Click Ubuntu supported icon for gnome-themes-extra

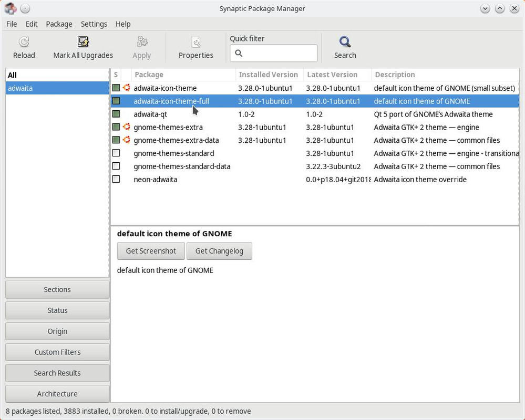click(126, 127)
